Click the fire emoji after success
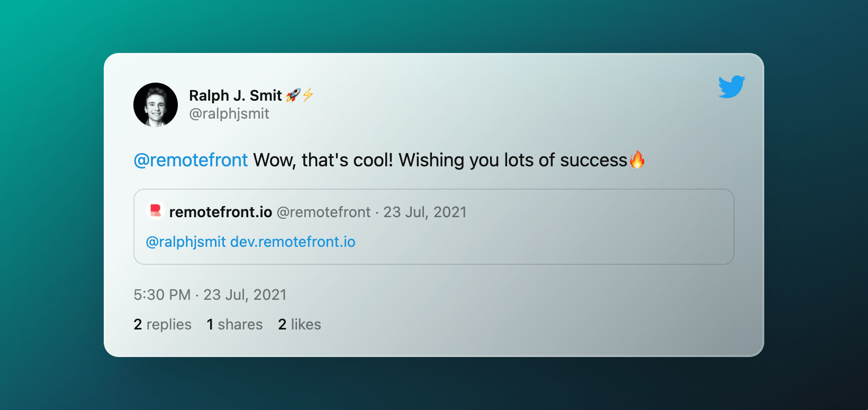 pos(637,159)
